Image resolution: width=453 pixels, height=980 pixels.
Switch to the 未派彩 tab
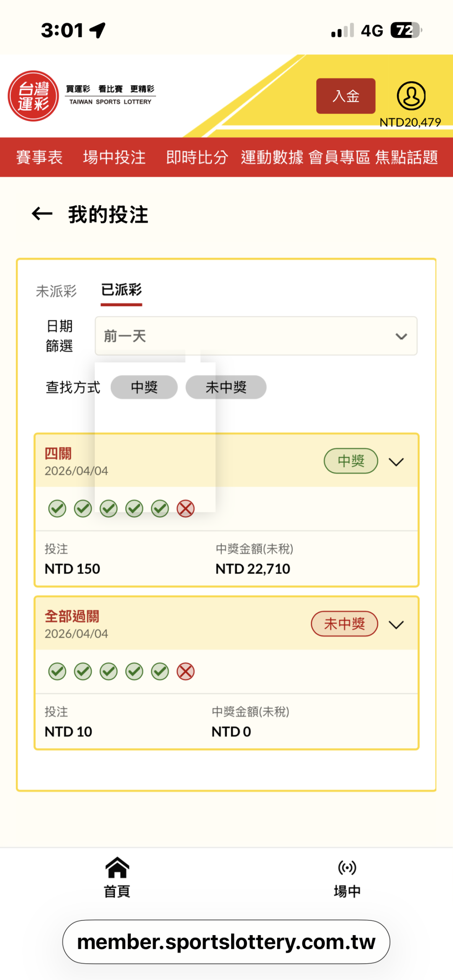tap(56, 291)
